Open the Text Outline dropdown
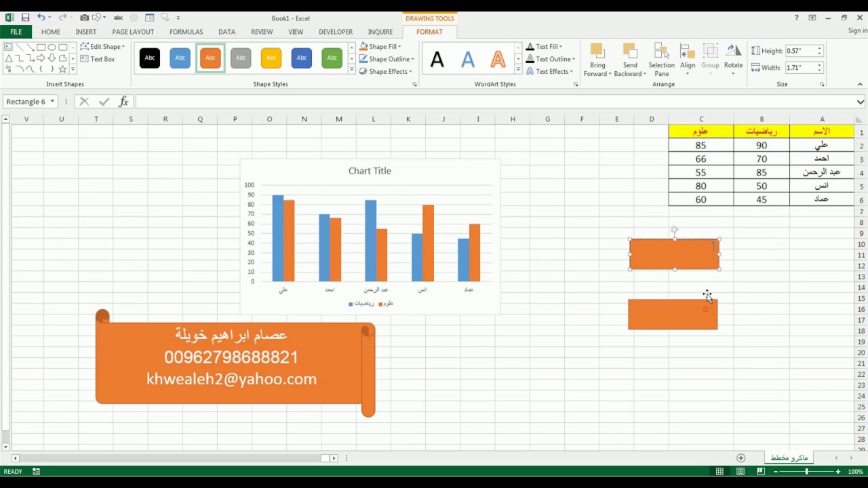868x488 pixels. (551, 59)
